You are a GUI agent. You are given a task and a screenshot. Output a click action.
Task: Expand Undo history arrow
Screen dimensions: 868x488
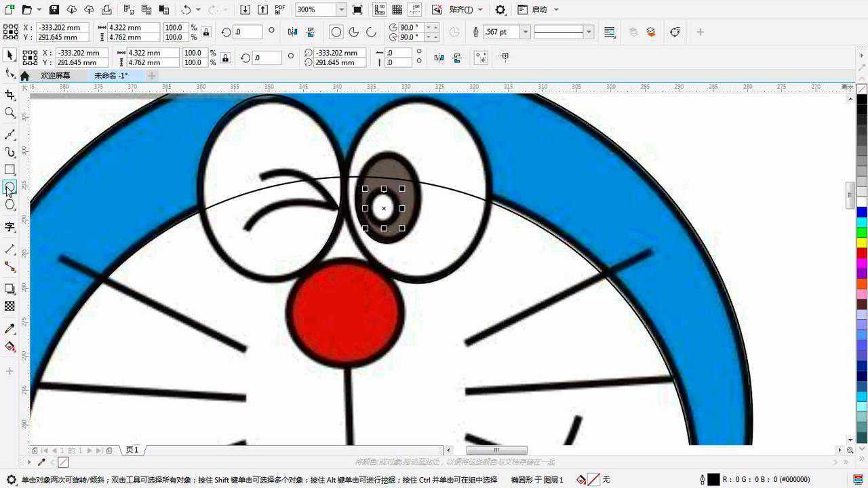[x=198, y=9]
